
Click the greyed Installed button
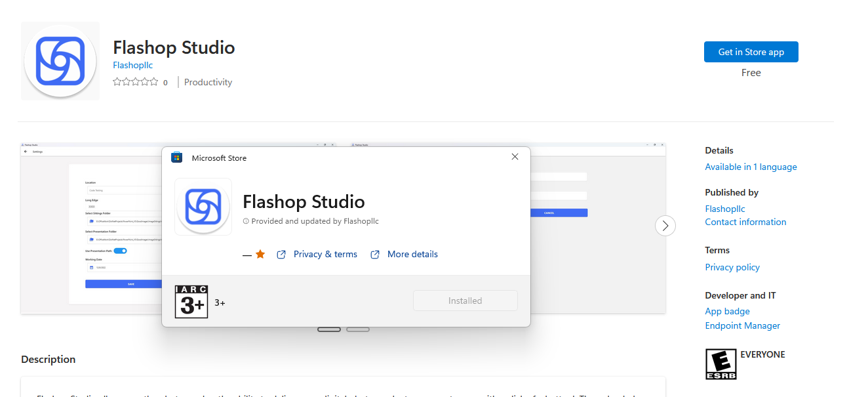(x=465, y=301)
